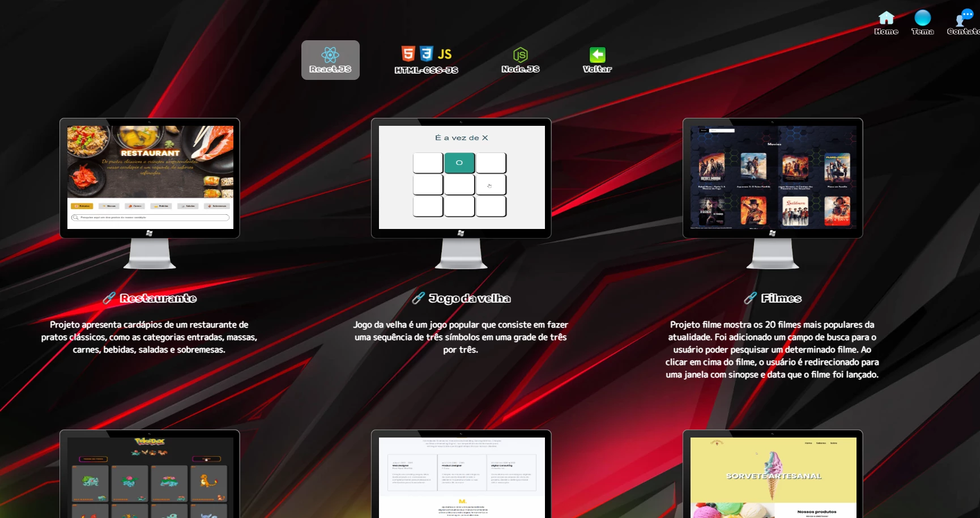
Task: Open the Contato chat icon
Action: (x=963, y=18)
